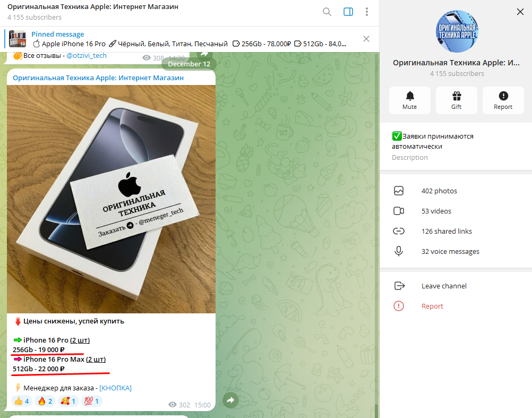
Task: Open the three-dot more options menu
Action: 367,12
